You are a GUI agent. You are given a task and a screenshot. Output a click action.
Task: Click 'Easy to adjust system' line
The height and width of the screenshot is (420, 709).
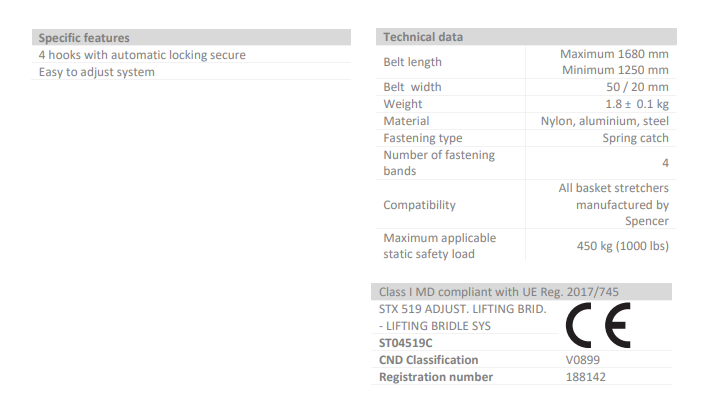pos(97,72)
